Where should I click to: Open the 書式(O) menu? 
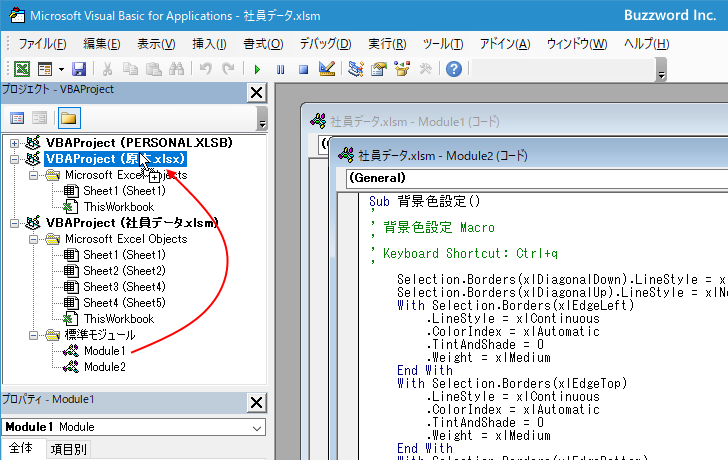263,44
